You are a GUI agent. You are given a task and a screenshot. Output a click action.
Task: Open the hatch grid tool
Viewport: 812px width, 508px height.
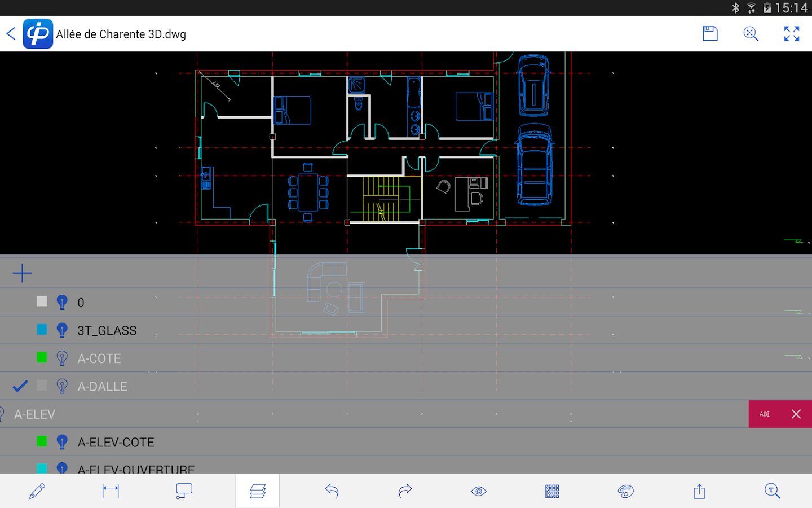pyautogui.click(x=551, y=491)
